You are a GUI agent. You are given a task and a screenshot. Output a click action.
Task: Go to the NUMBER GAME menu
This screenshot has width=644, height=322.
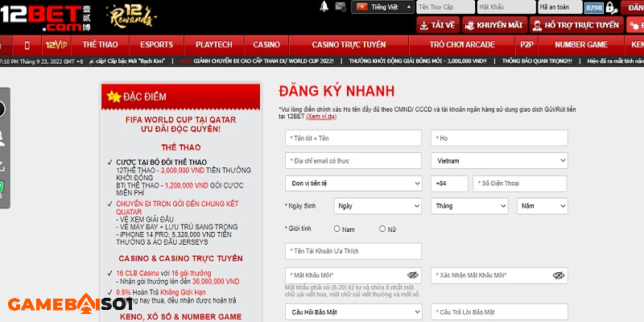[580, 44]
